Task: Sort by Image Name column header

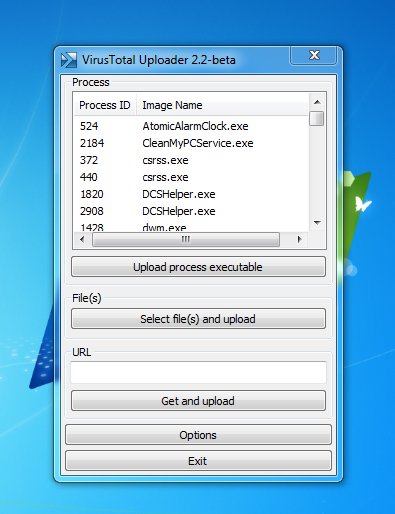Action: coord(222,105)
